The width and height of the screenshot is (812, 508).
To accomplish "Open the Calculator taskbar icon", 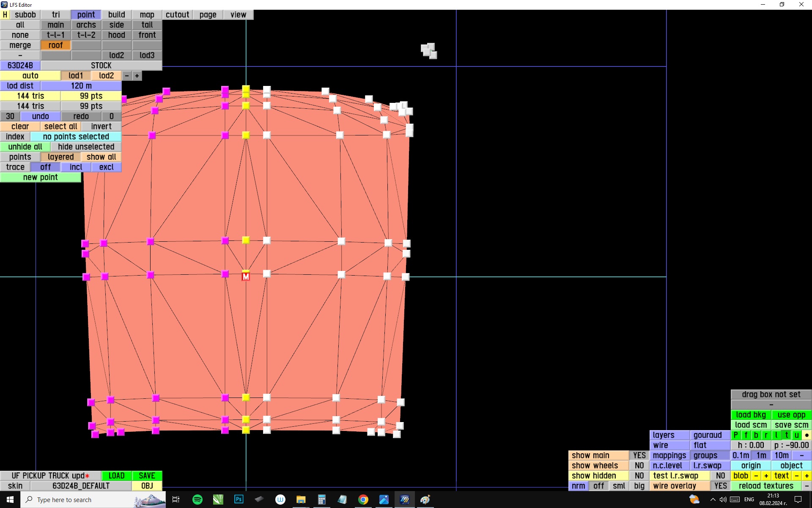I will click(321, 500).
